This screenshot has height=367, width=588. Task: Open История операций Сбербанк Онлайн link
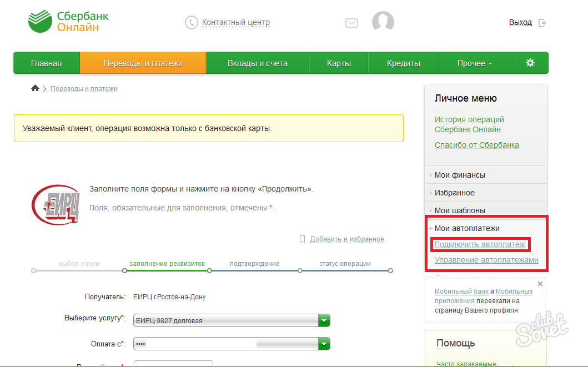click(x=469, y=124)
